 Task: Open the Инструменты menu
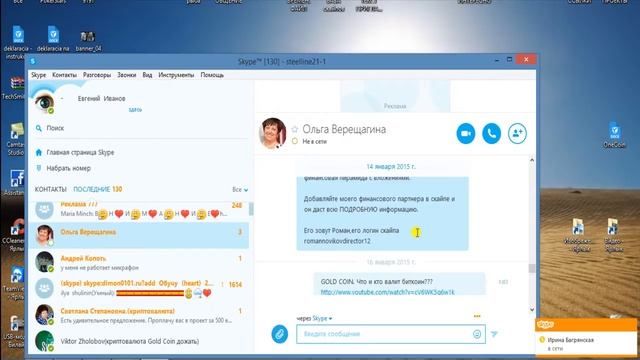point(176,75)
